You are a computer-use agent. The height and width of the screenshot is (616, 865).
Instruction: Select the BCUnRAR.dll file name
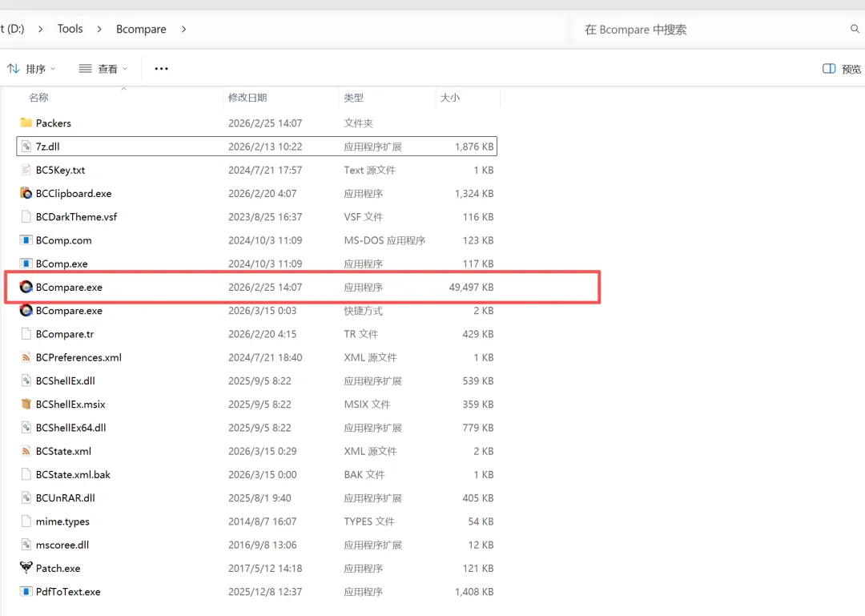click(x=65, y=498)
